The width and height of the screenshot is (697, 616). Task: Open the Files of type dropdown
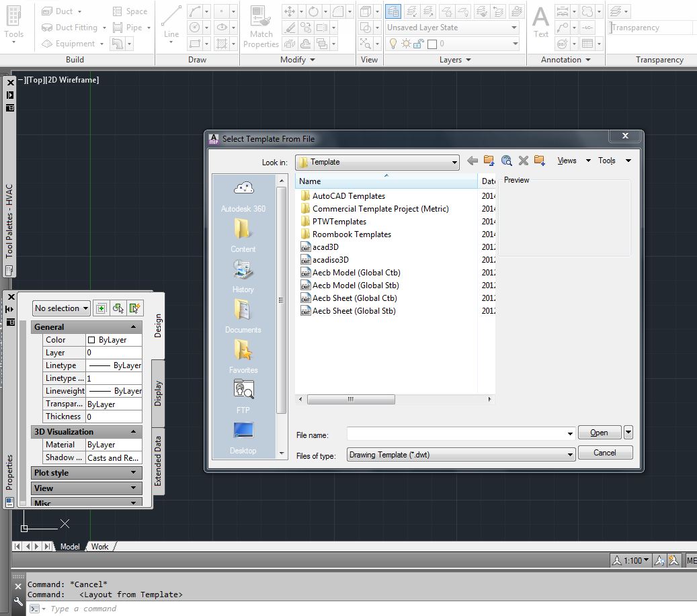[461, 455]
